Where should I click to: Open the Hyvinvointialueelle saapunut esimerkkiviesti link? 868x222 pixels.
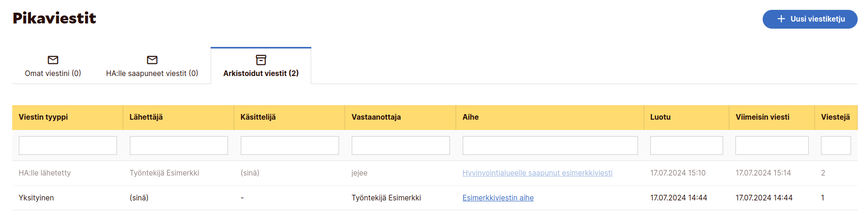[537, 173]
